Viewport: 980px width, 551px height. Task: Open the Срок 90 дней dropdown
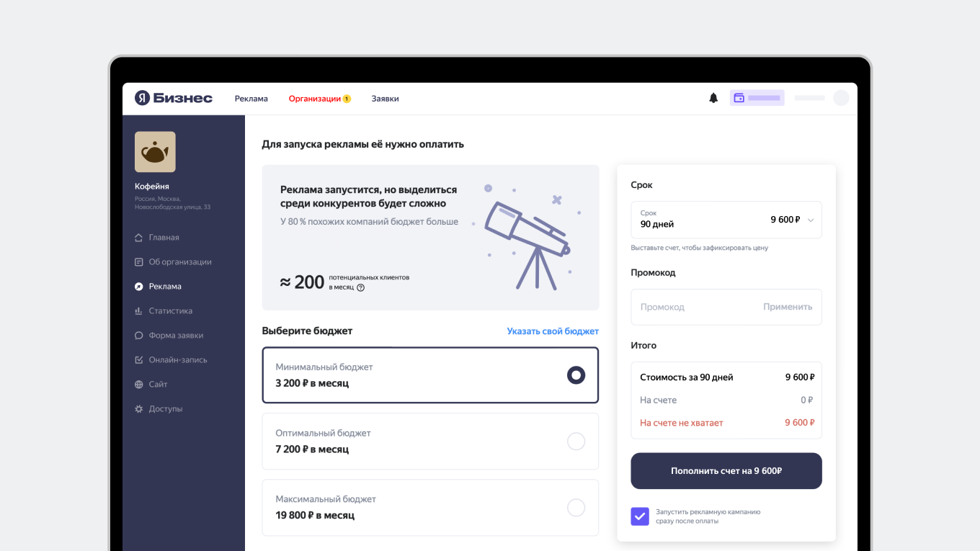click(x=726, y=220)
